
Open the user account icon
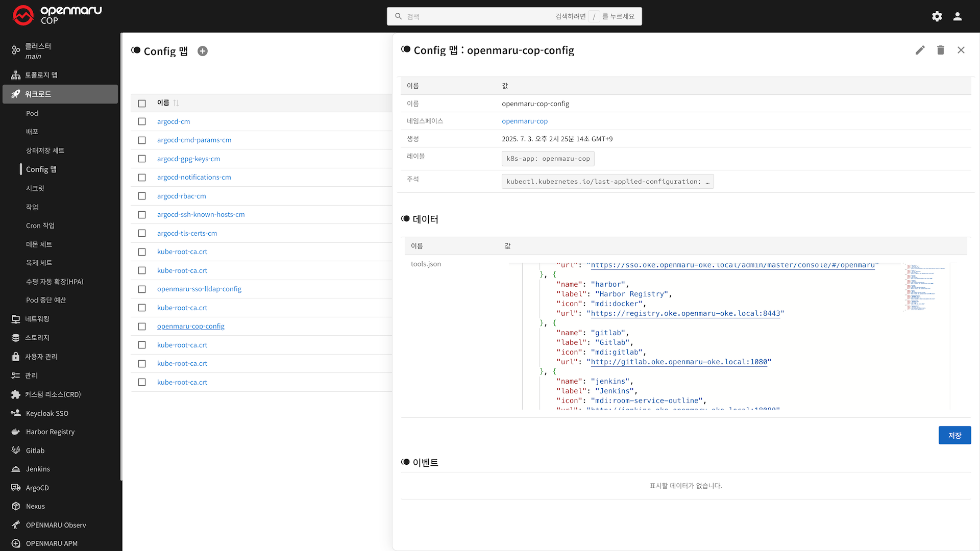tap(957, 16)
